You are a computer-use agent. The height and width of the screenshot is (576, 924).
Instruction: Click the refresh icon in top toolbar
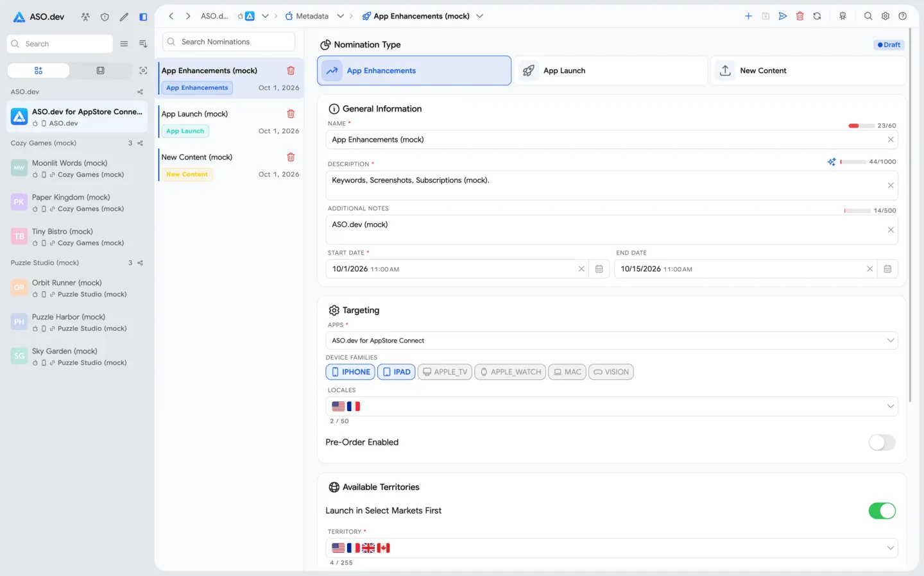(x=817, y=16)
